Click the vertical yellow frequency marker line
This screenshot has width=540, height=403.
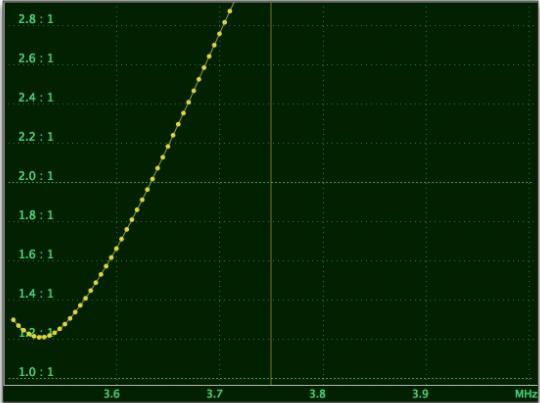[271, 193]
